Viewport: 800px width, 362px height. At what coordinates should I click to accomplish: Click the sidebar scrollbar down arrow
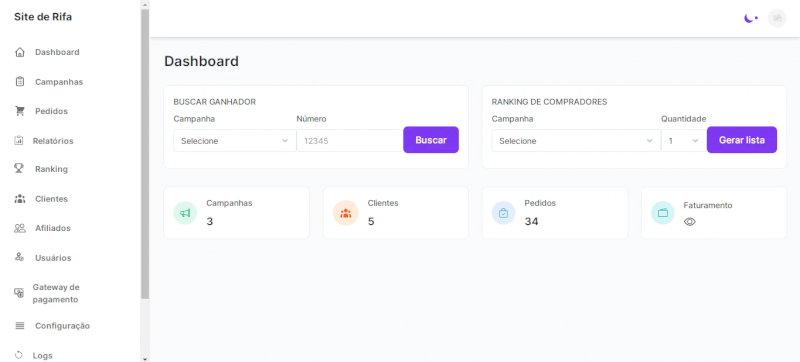point(145,358)
